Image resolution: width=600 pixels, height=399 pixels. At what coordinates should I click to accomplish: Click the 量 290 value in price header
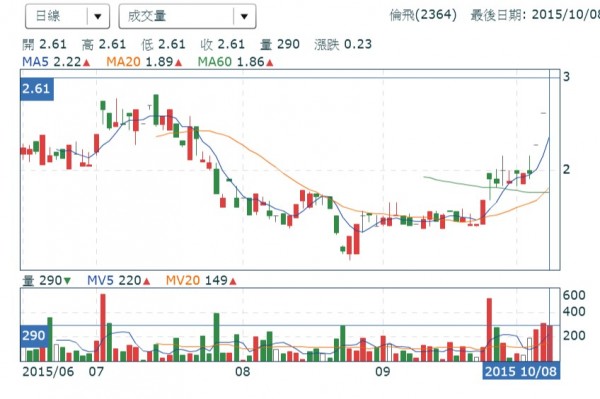tap(280, 44)
